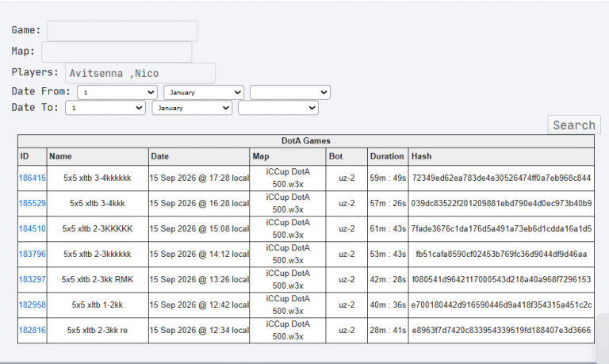
Task: Open the Date To day dropdown
Action: (x=105, y=108)
